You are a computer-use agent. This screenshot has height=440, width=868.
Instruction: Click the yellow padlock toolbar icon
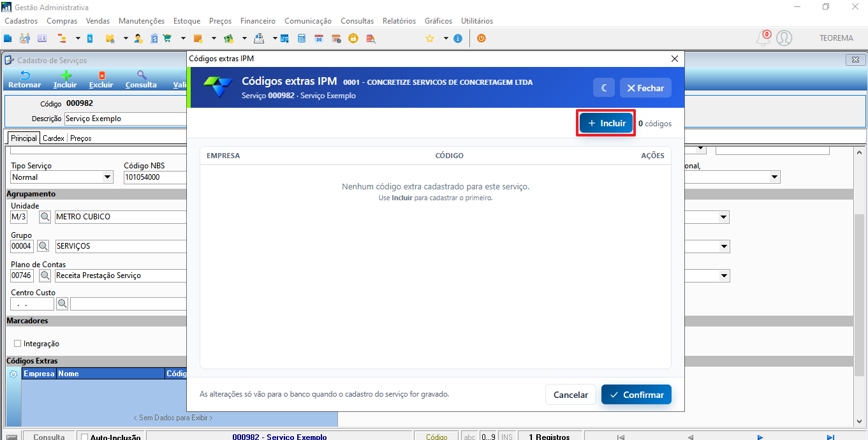point(353,38)
